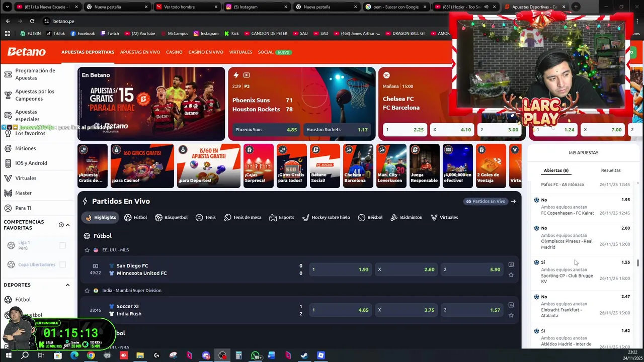Go back with browser back arrow

pos(8,21)
